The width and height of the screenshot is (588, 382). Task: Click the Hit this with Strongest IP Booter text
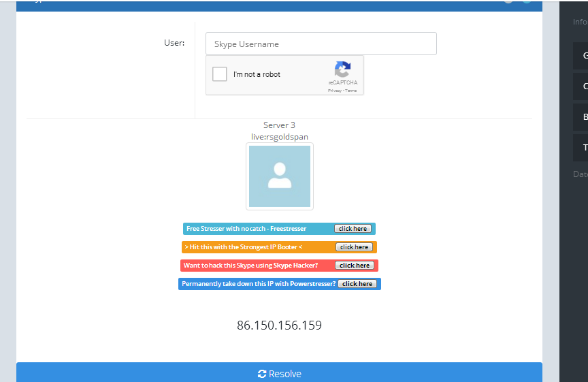pos(244,247)
